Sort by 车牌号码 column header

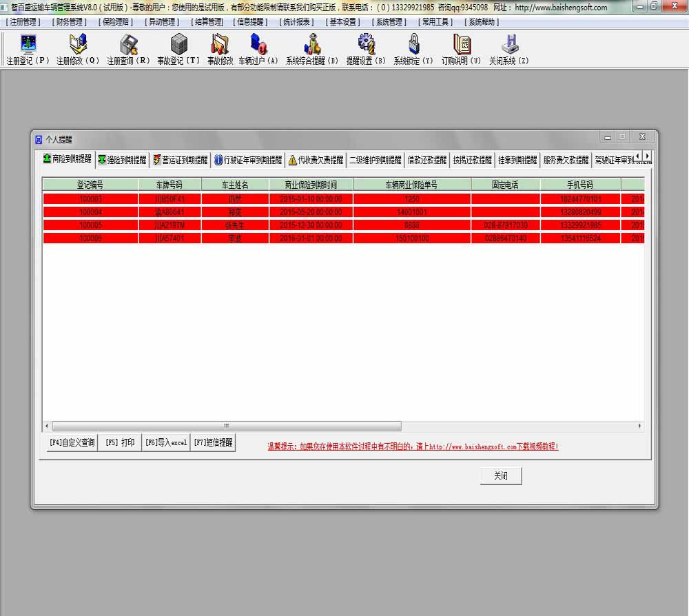[x=169, y=185]
